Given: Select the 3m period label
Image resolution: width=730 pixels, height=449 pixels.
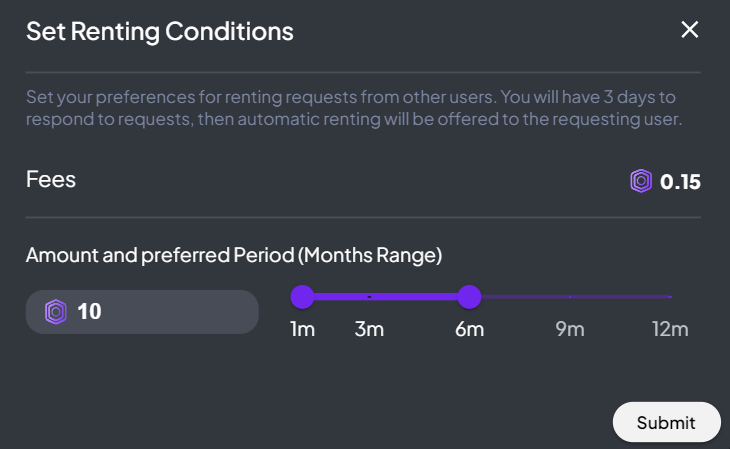Looking at the screenshot, I should point(370,330).
